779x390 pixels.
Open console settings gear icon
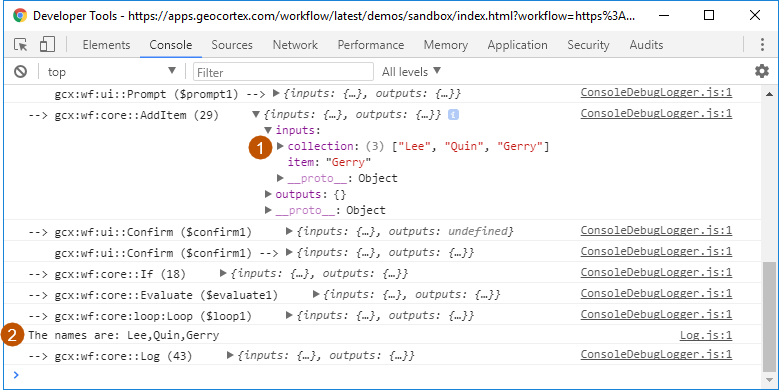coord(762,72)
